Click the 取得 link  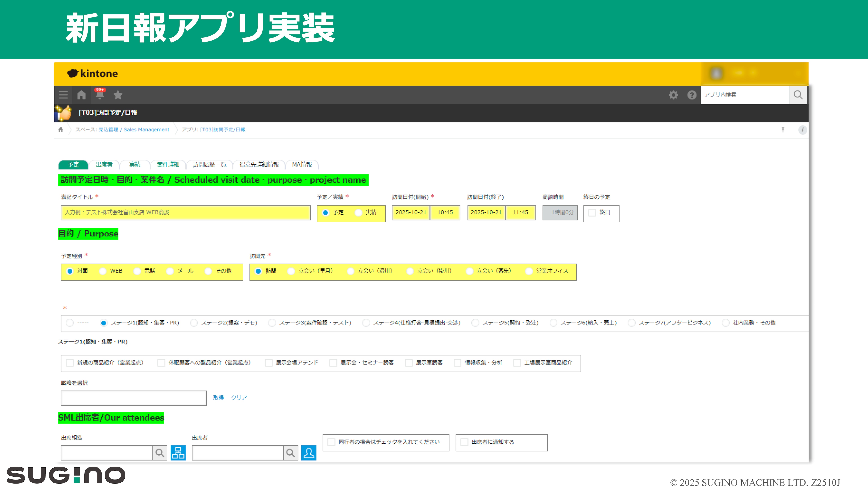pos(218,398)
